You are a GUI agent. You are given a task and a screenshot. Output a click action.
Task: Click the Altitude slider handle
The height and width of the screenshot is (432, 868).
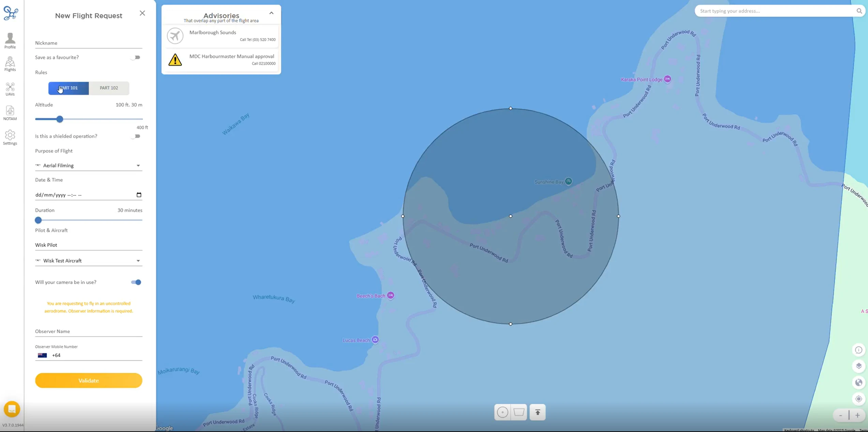pyautogui.click(x=60, y=119)
